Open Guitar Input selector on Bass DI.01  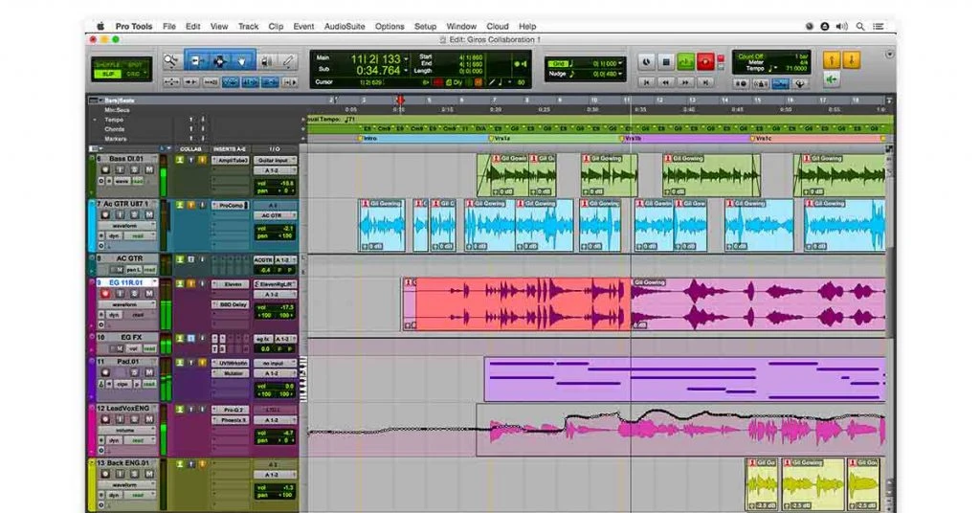275,160
